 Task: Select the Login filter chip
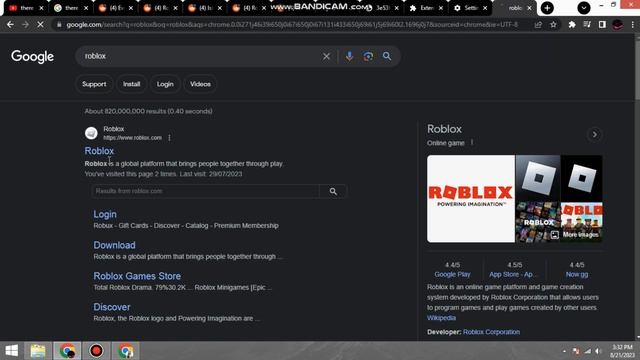coord(165,84)
